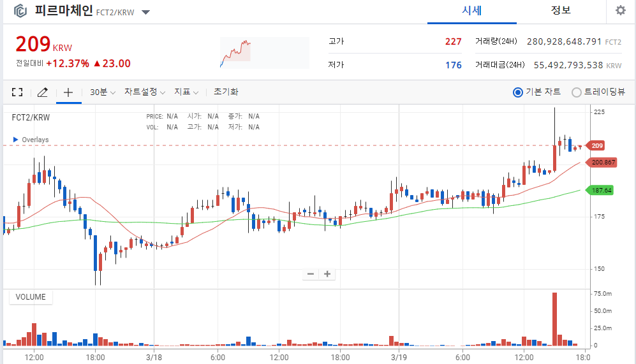Select the pencil drawing tool

pos(43,92)
